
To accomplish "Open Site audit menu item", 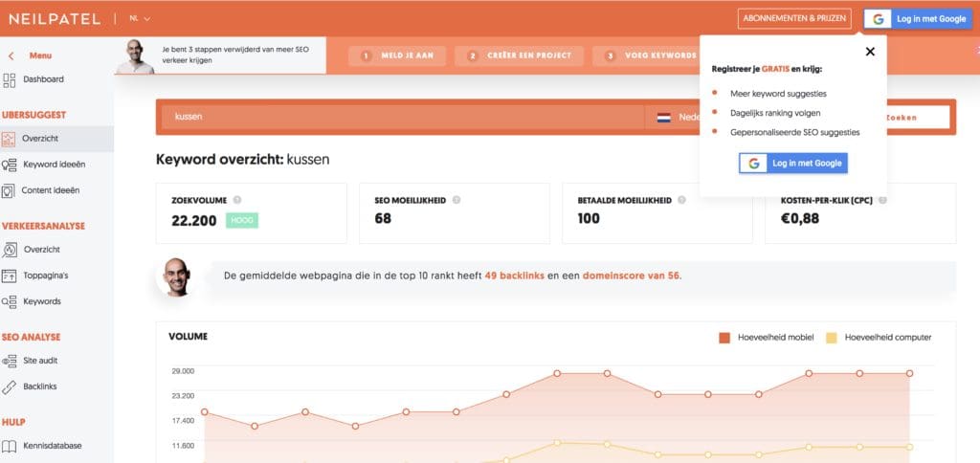I will 40,361.
